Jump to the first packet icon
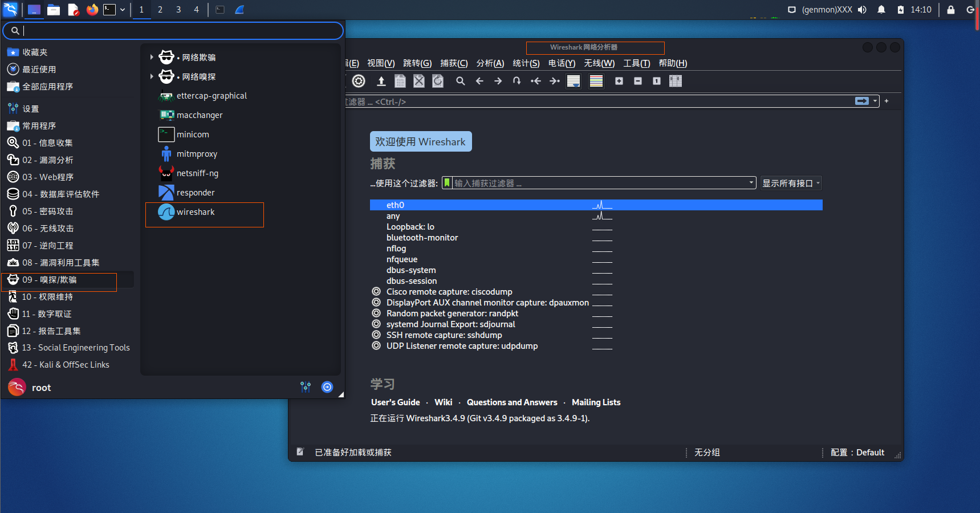 536,81
